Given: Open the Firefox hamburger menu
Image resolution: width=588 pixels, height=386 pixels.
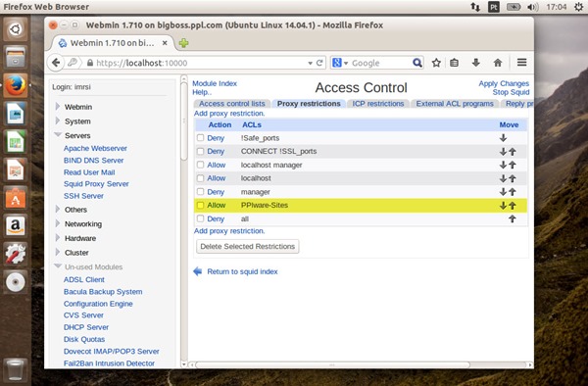Looking at the screenshot, I should 521,62.
